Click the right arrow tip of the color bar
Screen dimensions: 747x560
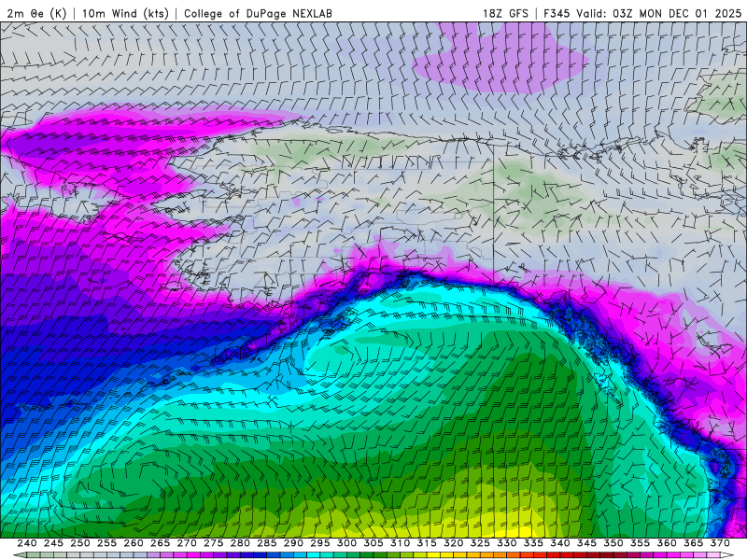coord(728,555)
